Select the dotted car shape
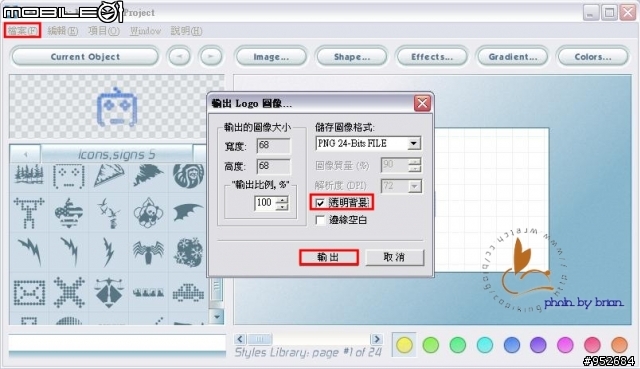This screenshot has width=640, height=369. click(188, 292)
